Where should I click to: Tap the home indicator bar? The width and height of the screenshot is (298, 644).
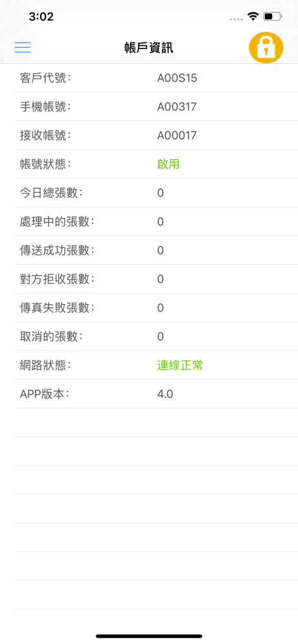pos(149,636)
